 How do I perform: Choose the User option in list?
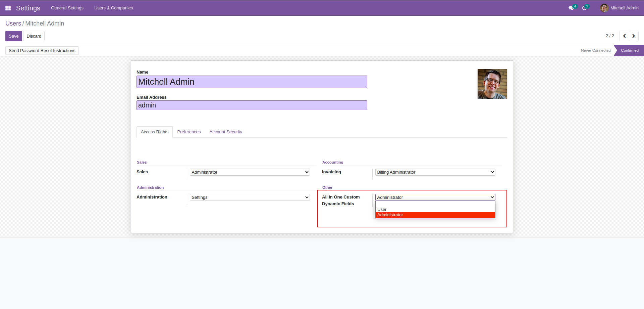click(382, 209)
